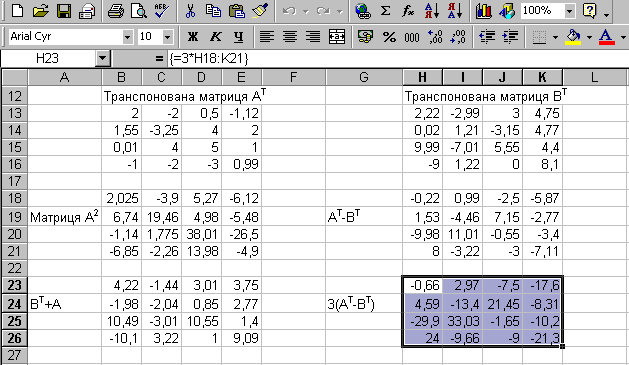Launch the Chart Wizard
629x365 pixels.
(483, 11)
